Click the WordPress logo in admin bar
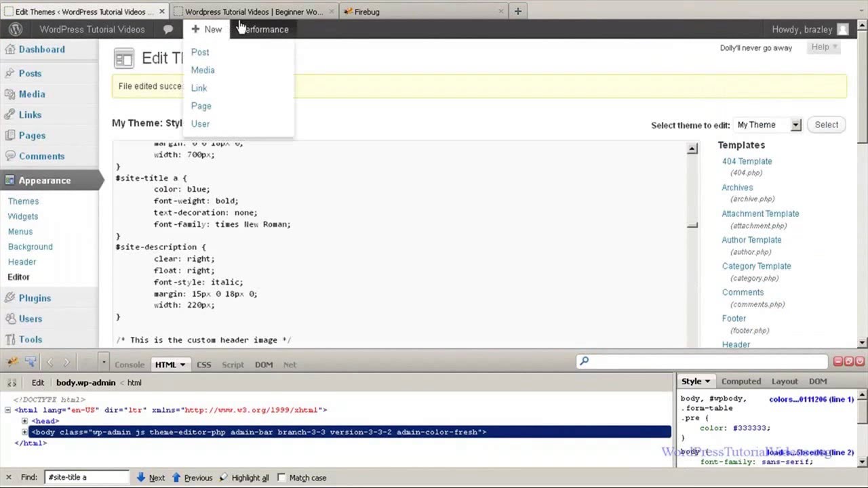Viewport: 868px width, 488px height. (x=15, y=29)
